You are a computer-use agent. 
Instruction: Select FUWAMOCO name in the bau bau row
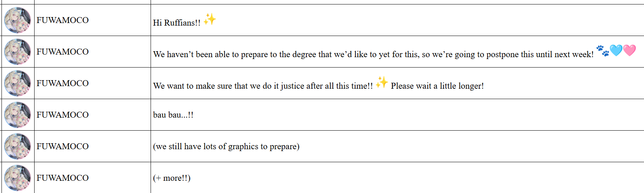[x=62, y=115]
